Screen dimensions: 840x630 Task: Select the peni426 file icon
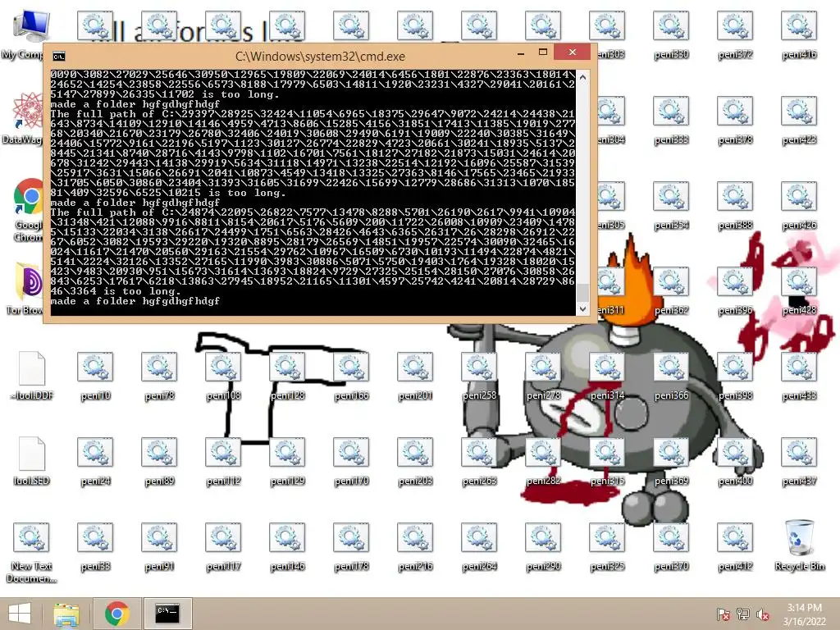coord(799,206)
